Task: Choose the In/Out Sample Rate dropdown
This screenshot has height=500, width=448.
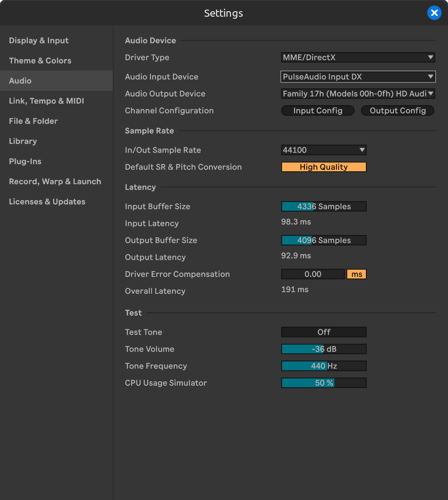Action: click(x=324, y=150)
